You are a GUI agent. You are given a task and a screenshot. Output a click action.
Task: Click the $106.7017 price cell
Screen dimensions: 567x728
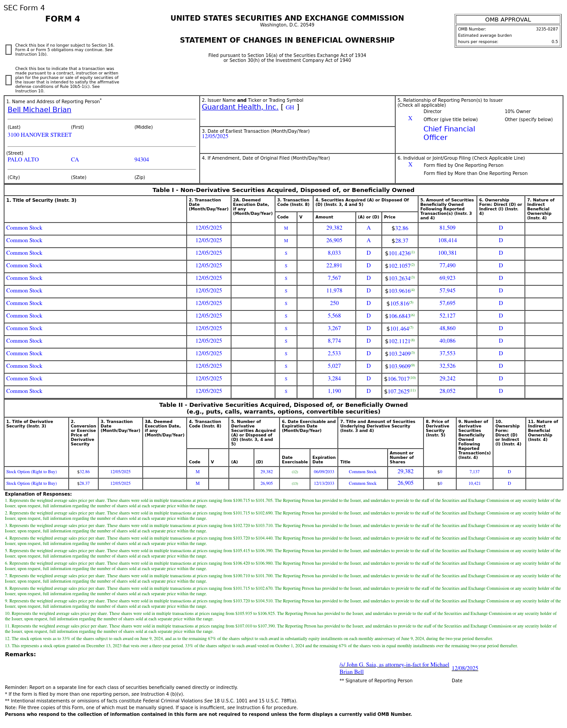[400, 379]
